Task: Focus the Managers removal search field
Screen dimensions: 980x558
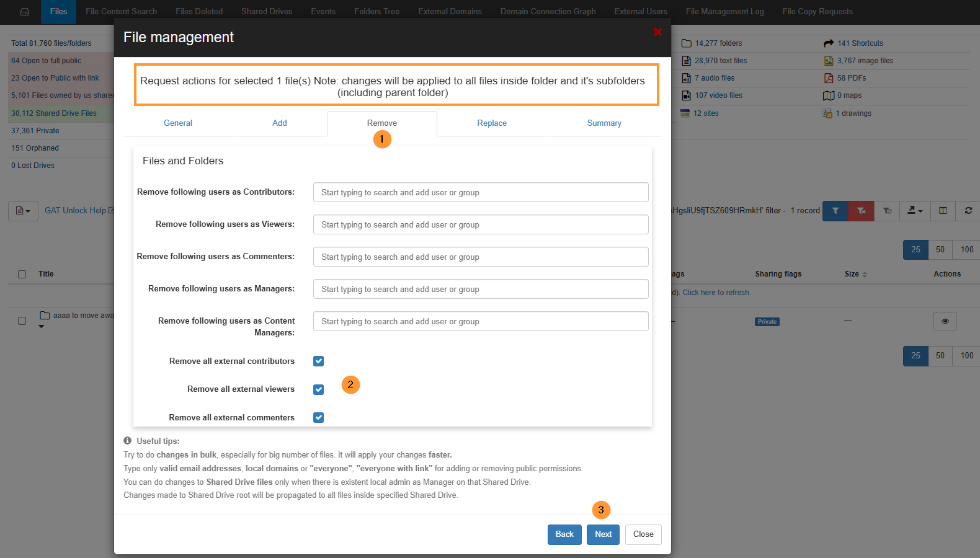Action: pos(481,289)
